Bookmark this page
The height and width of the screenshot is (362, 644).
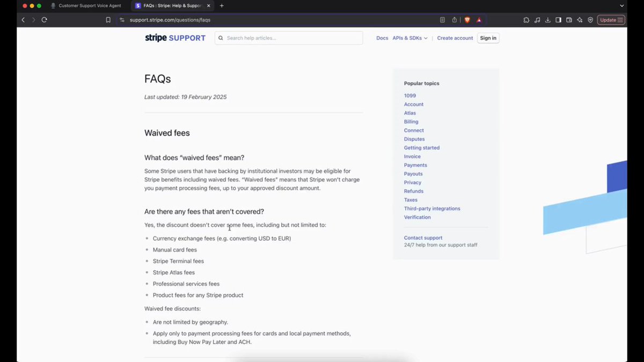point(108,20)
